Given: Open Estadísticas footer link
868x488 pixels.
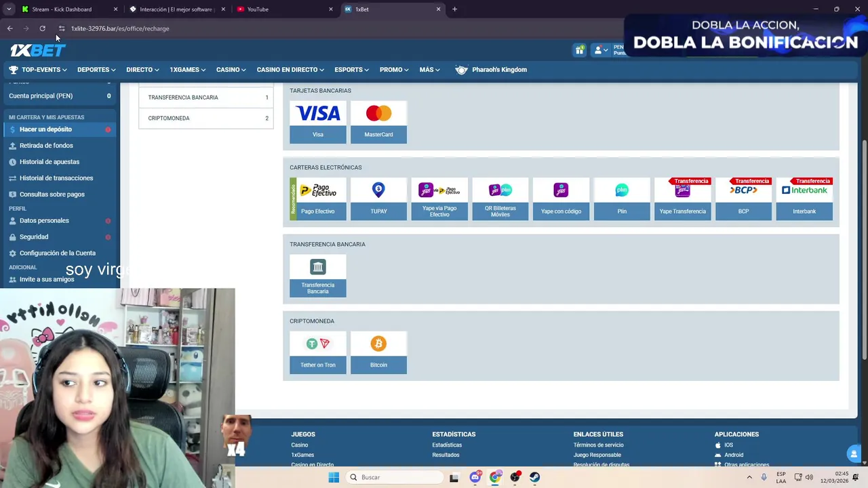Looking at the screenshot, I should click(x=447, y=445).
